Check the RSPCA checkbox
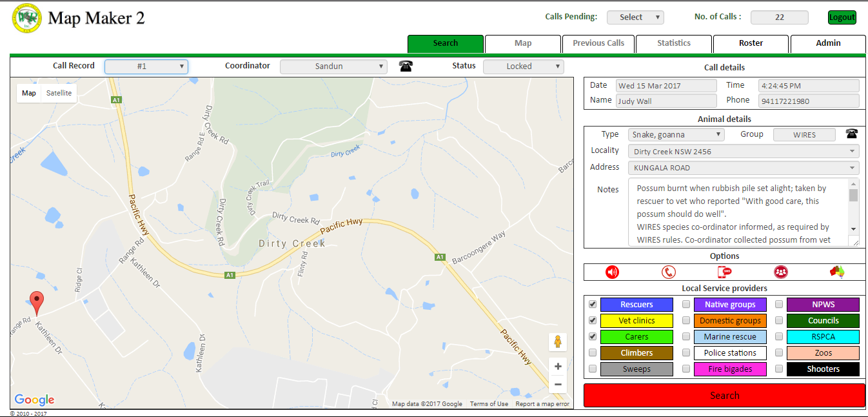The image size is (868, 417). [779, 336]
